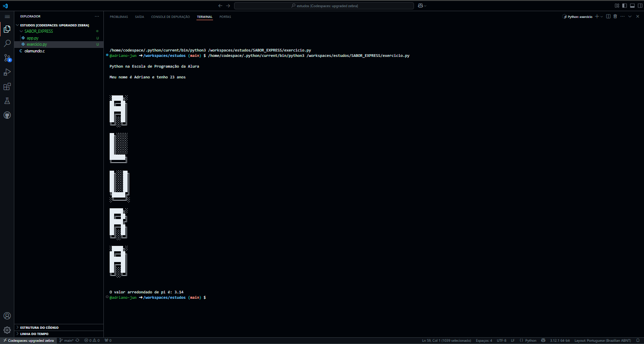Click Ln 59, Col 1 cursor position
This screenshot has height=344, width=644.
pos(446,340)
